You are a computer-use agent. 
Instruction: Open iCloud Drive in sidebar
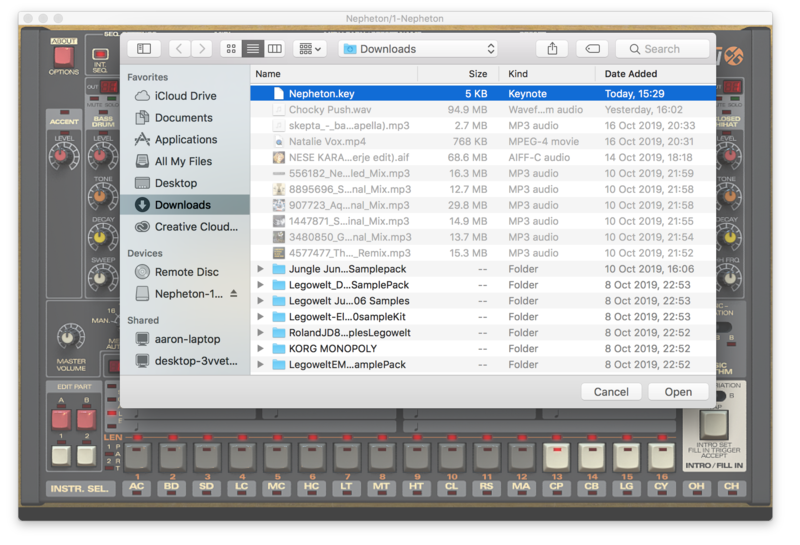185,96
